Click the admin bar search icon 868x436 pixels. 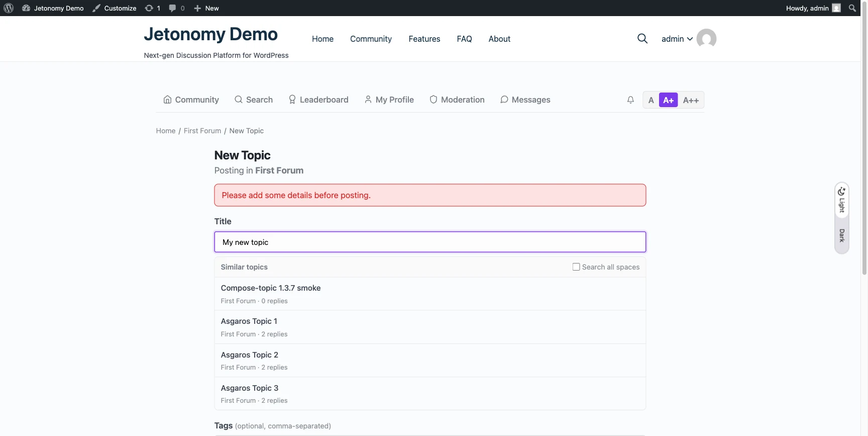coord(852,8)
